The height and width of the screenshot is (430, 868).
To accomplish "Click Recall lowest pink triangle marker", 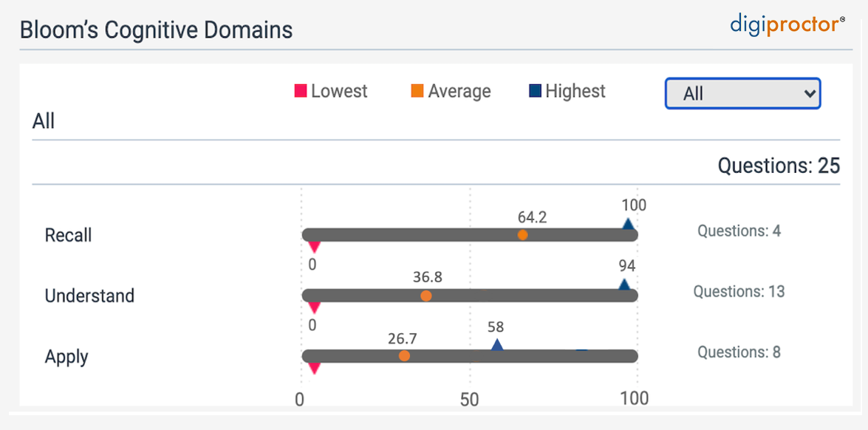I will [314, 247].
